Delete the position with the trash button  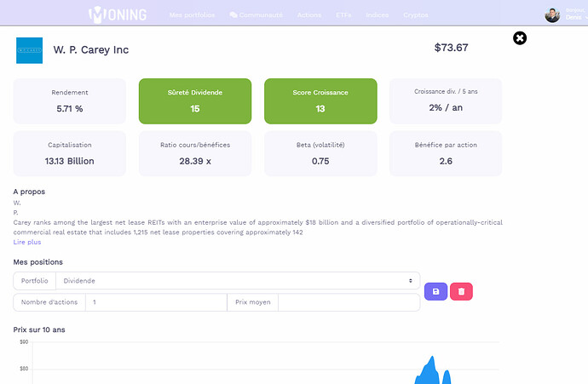461,291
